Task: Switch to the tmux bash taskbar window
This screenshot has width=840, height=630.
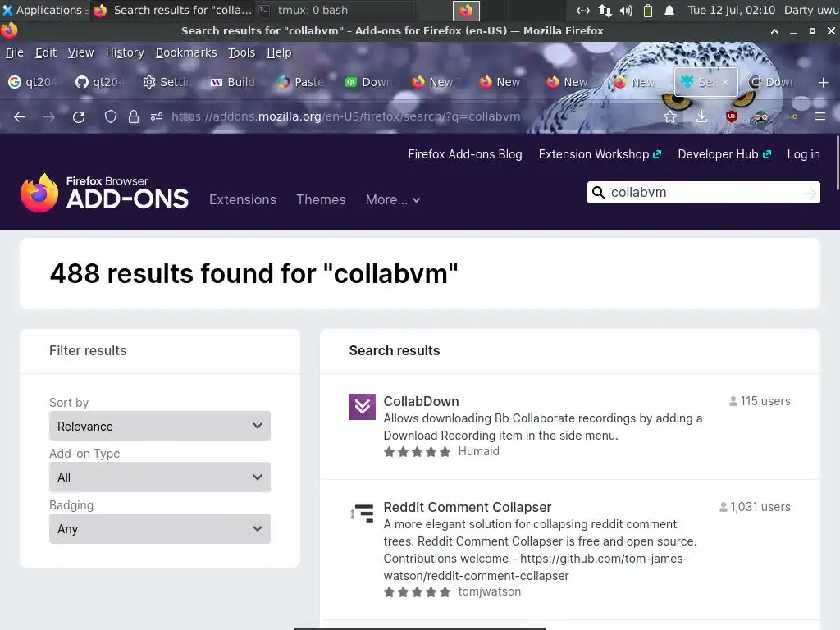Action: pyautogui.click(x=336, y=10)
